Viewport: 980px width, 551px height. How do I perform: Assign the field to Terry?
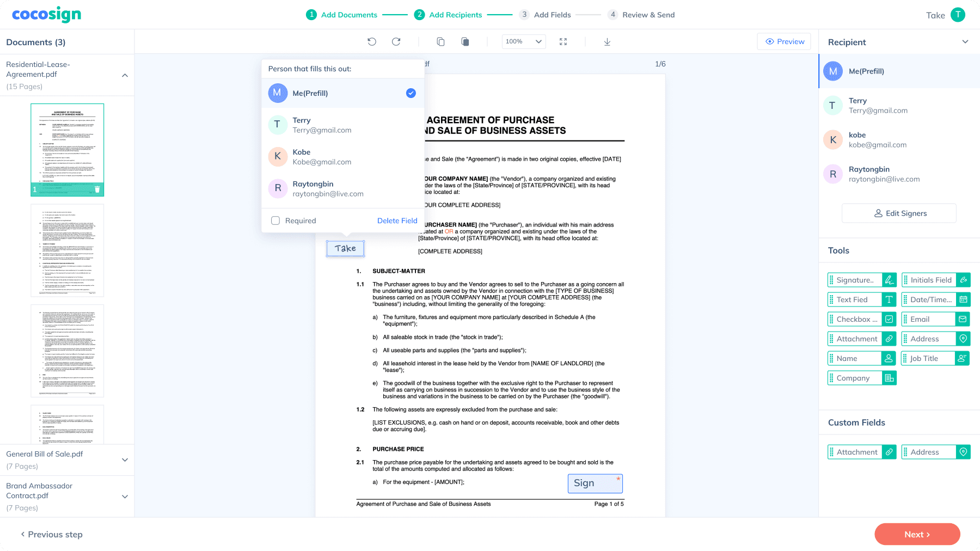(x=322, y=125)
